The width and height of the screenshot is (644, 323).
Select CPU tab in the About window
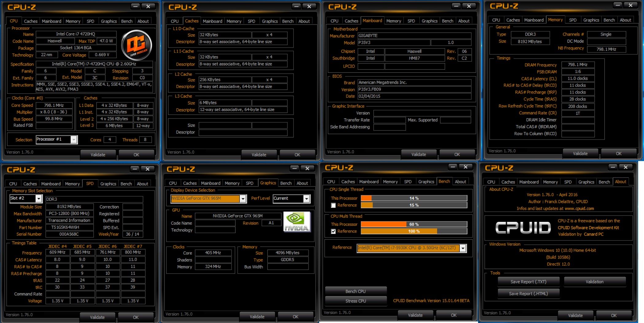(491, 182)
